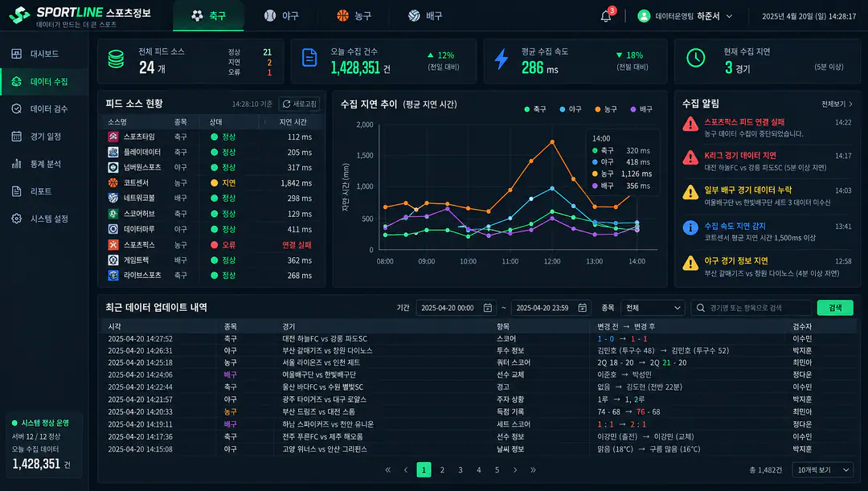Viewport: 868px width, 491px height.
Task: Switch to the 야구 top tab
Action: click(x=281, y=15)
